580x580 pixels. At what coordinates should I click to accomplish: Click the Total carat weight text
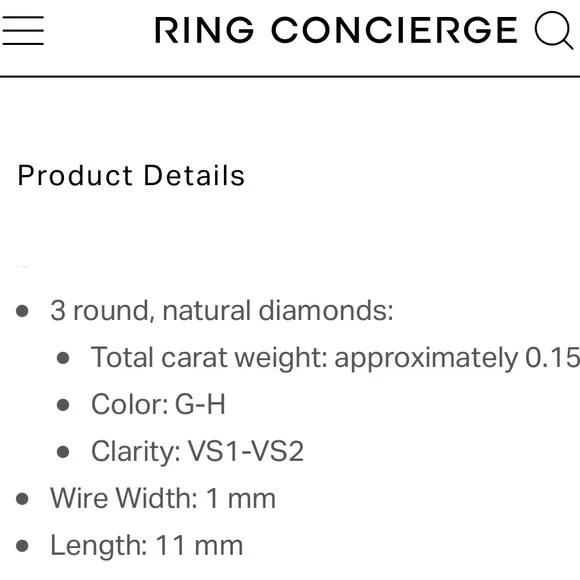[x=335, y=358]
